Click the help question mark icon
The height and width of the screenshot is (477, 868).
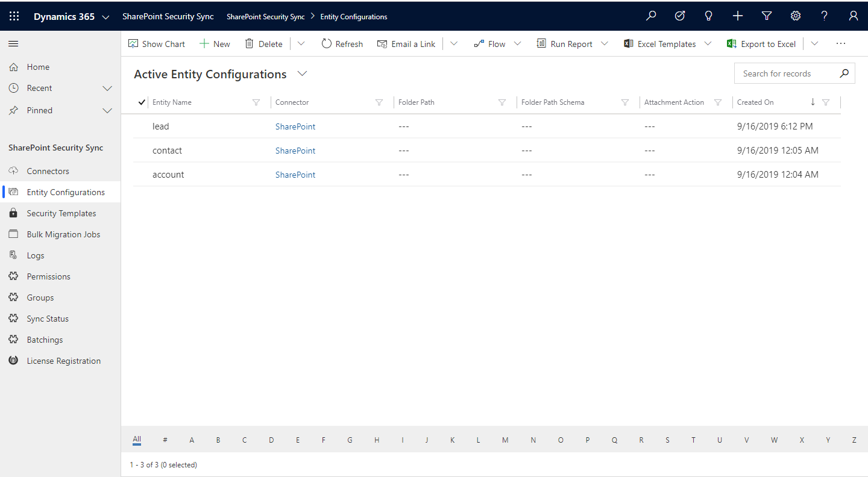click(x=825, y=16)
